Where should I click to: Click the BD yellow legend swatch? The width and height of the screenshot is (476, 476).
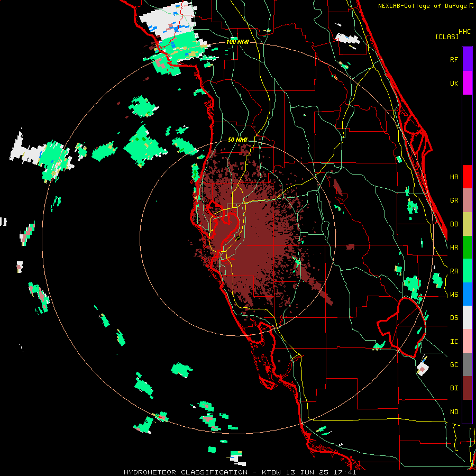coord(467,224)
